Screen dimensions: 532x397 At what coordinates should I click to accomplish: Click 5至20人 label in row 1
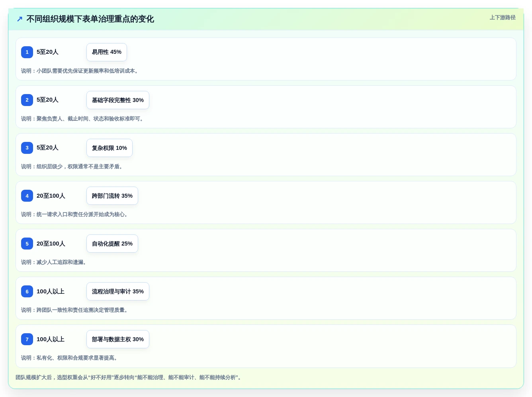(47, 52)
